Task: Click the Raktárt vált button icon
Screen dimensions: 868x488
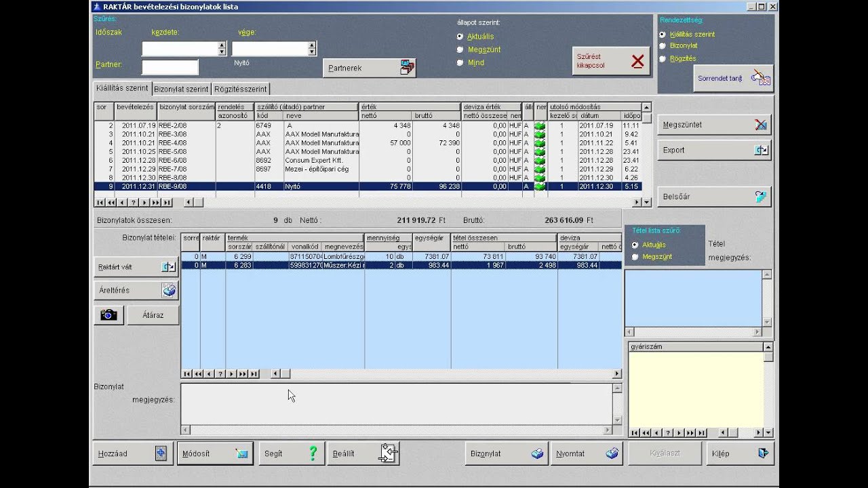Action: click(x=168, y=267)
